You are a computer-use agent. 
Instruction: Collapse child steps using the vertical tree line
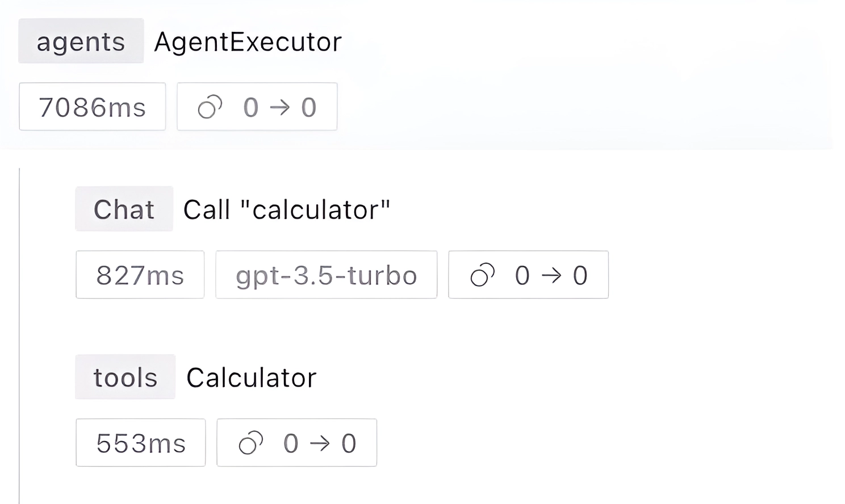[x=19, y=335]
